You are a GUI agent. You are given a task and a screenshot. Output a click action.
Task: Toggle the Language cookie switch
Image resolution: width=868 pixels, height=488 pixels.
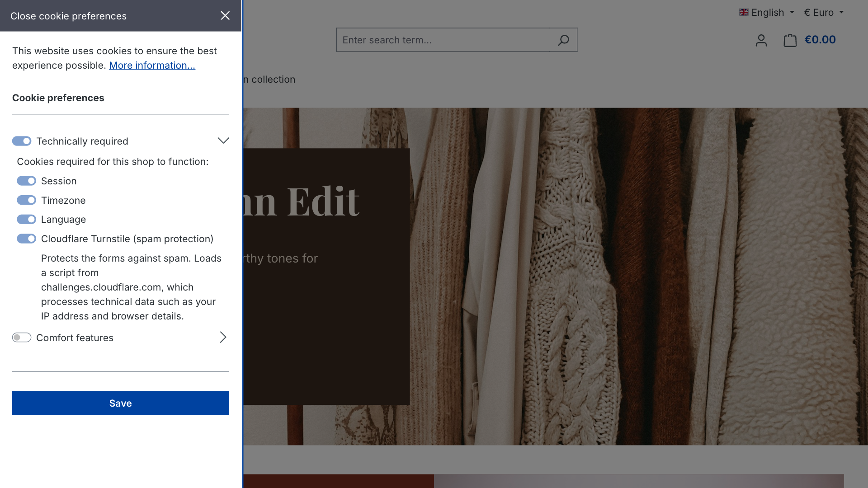click(27, 220)
